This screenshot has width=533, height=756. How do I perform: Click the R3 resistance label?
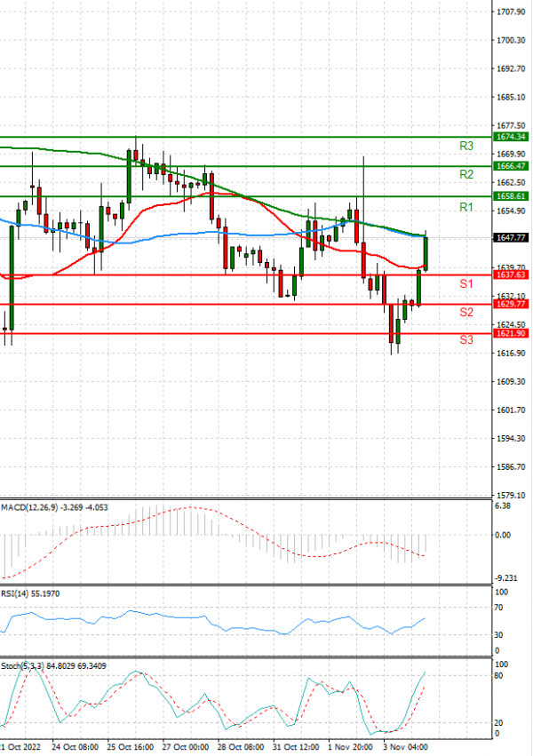(466, 146)
